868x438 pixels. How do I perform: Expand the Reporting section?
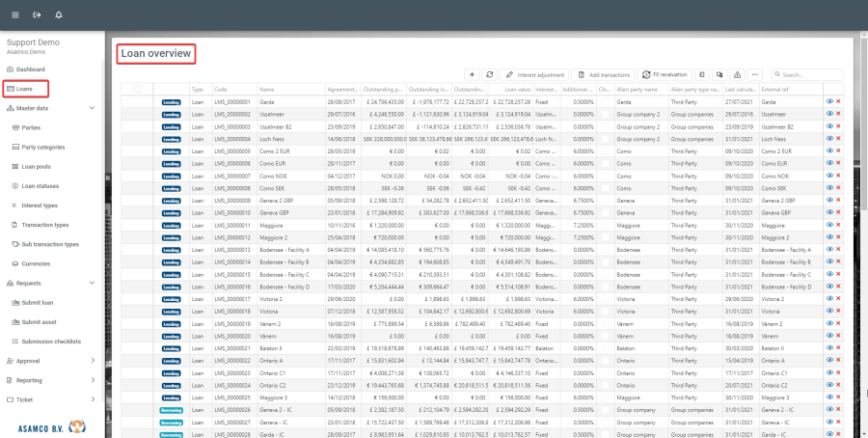91,379
